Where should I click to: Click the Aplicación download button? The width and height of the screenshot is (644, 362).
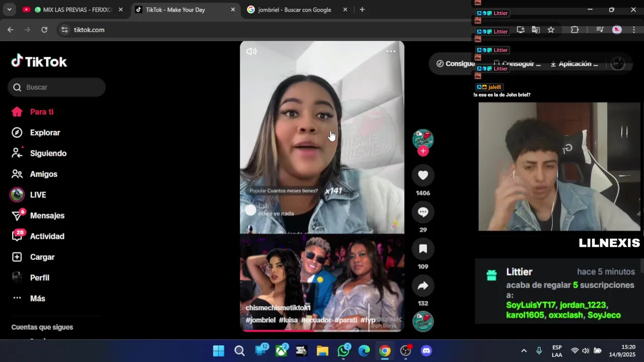[x=574, y=64]
